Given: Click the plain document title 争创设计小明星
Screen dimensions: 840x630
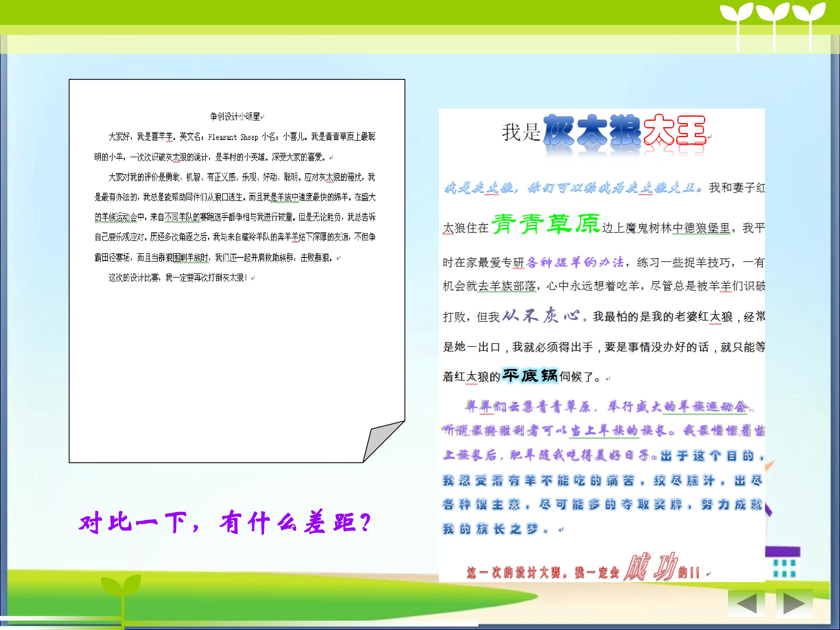Looking at the screenshot, I should (235, 117).
